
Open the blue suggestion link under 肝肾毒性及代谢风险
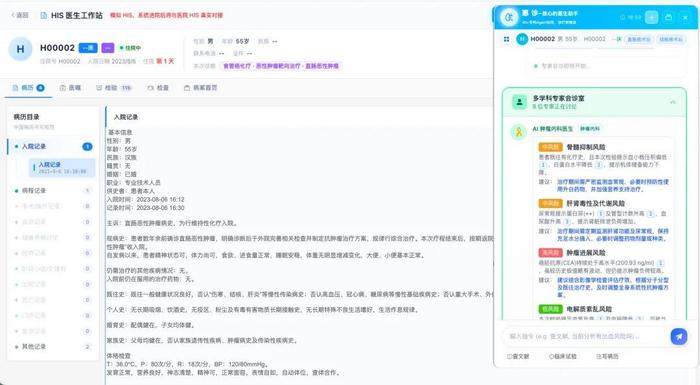tap(612, 235)
